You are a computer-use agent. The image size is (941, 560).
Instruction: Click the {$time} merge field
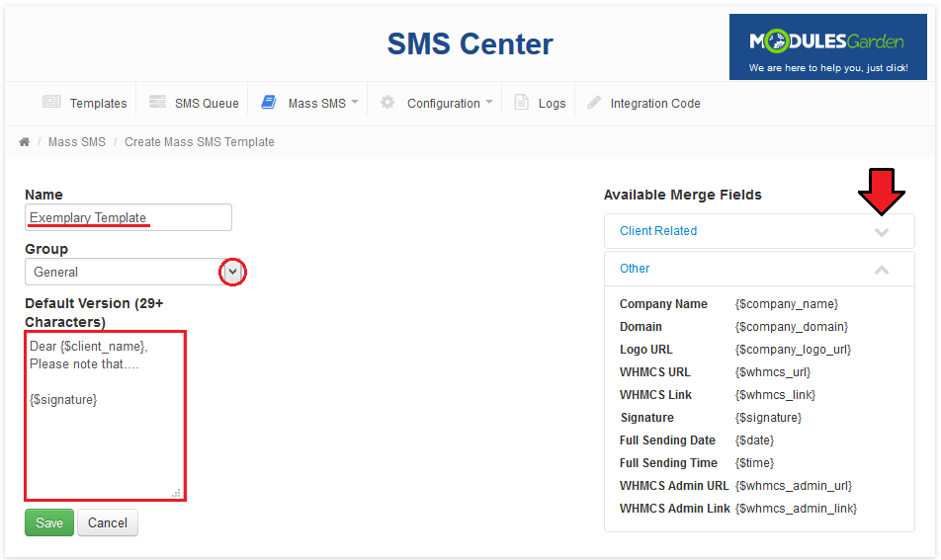(x=755, y=463)
